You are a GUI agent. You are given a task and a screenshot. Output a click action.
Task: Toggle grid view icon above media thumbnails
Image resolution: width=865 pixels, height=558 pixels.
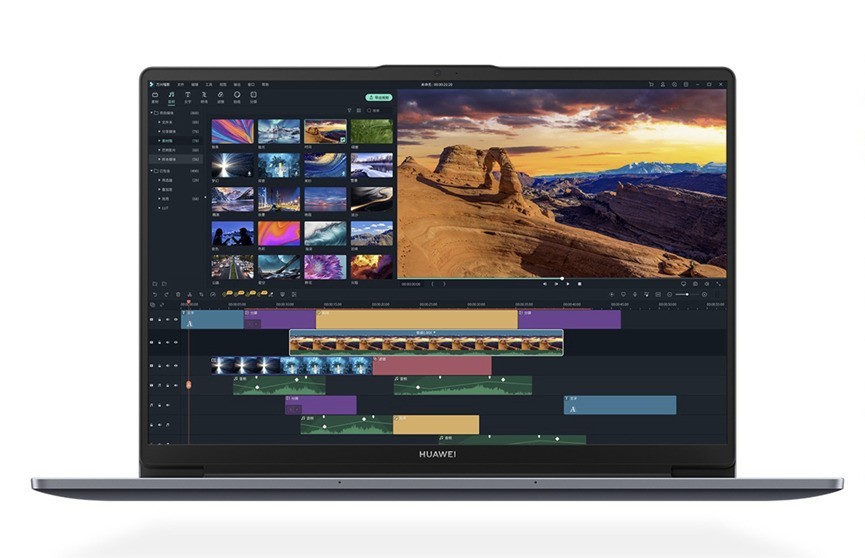click(358, 110)
